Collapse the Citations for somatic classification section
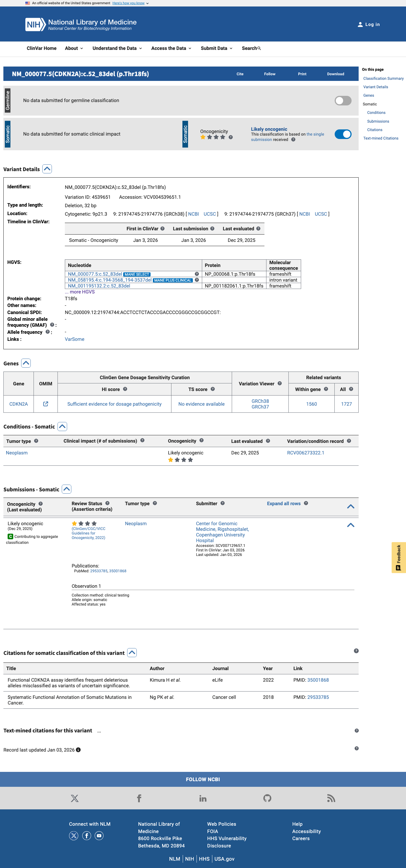Viewport: 406px width, 868px height. coord(132,653)
